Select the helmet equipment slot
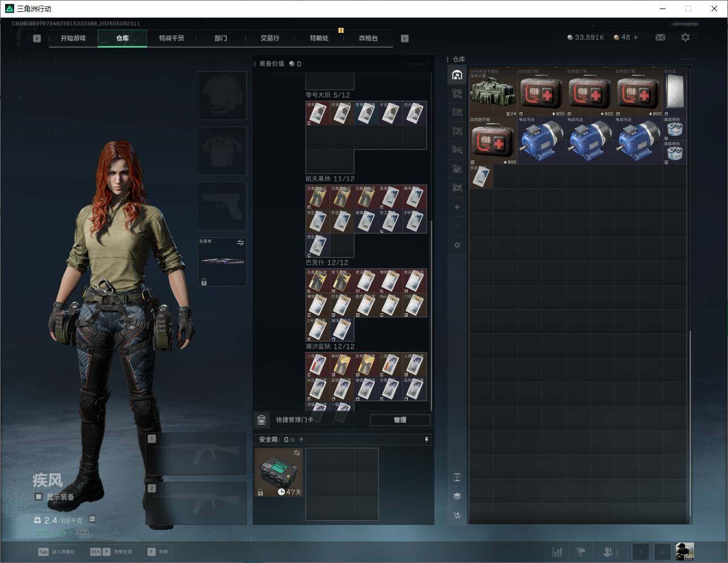Image resolution: width=728 pixels, height=563 pixels. (x=222, y=95)
